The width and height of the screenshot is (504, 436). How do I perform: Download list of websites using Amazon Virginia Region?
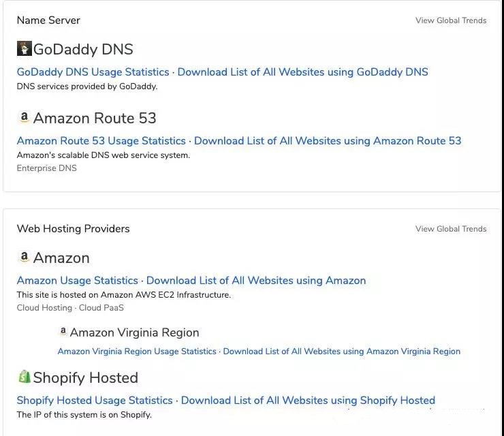(342, 352)
